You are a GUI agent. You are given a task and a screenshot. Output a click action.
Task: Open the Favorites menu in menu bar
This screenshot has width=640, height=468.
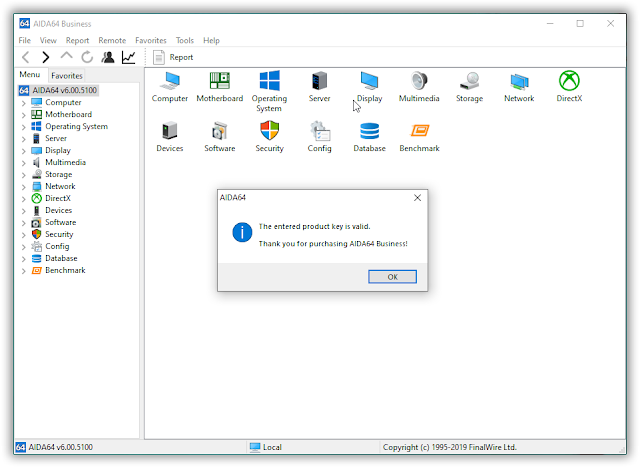coord(151,40)
